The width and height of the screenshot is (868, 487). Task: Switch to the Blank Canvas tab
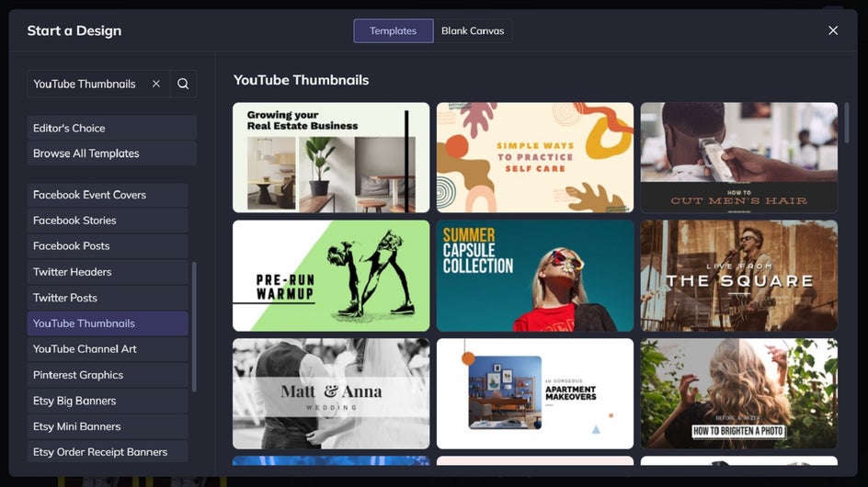[473, 30]
